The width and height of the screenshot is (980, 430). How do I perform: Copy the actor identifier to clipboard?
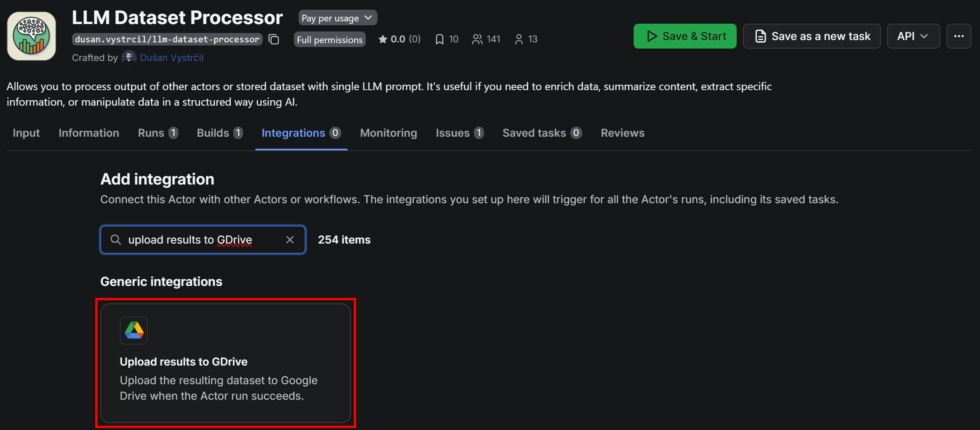[x=274, y=39]
